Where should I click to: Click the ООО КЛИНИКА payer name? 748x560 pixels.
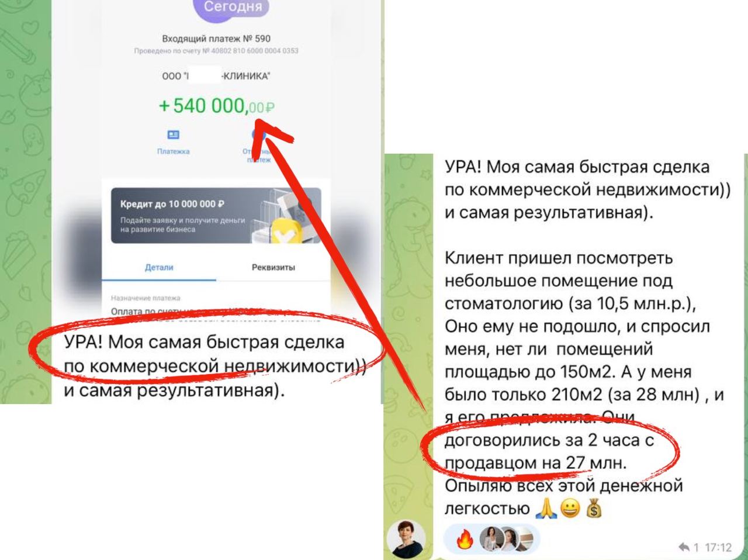(216, 76)
